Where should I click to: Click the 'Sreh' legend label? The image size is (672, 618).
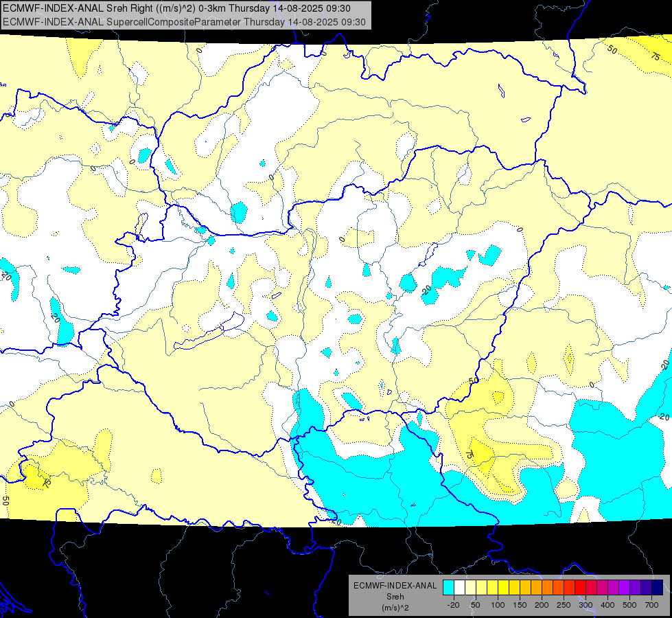[395, 597]
